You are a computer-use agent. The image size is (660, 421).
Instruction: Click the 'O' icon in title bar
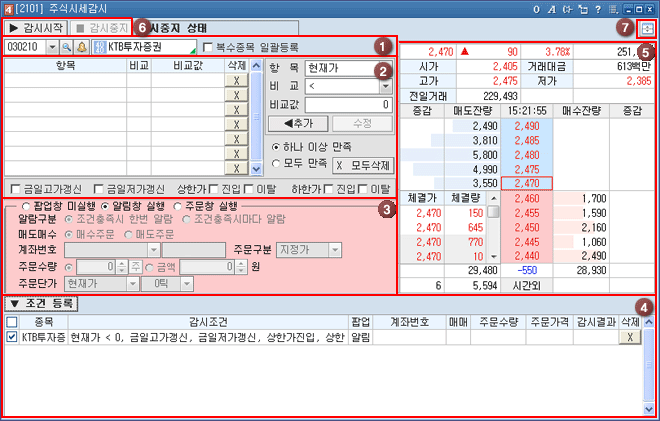[537, 9]
